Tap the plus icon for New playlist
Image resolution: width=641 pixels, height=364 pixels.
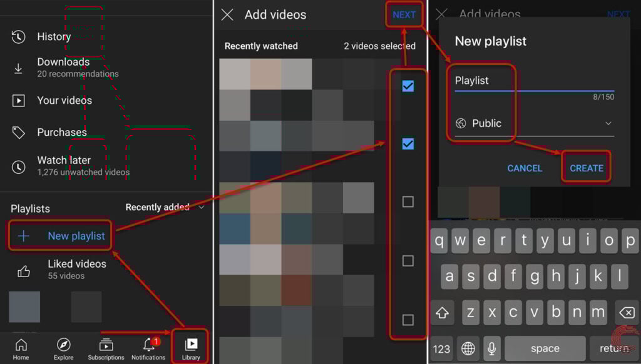[24, 236]
